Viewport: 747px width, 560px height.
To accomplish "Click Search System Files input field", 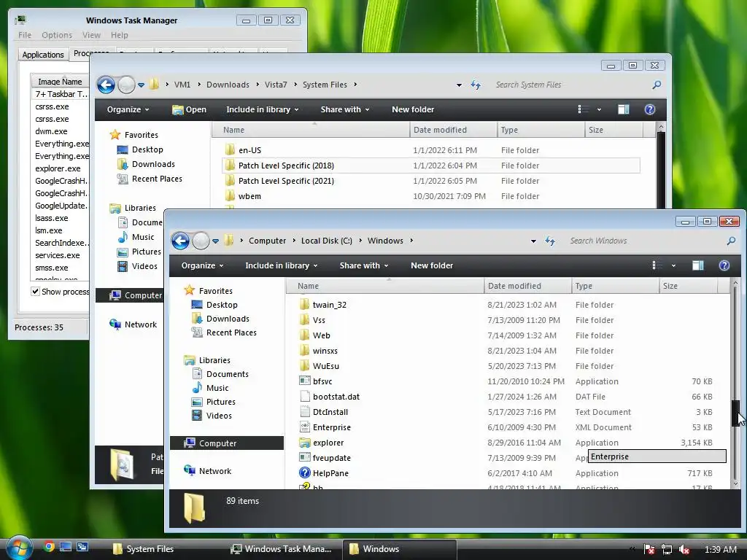I will (x=570, y=85).
